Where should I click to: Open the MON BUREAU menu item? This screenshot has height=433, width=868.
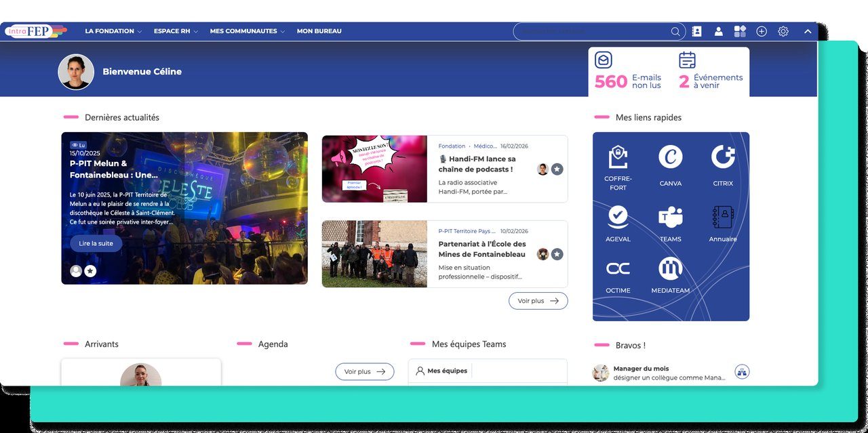(x=319, y=31)
